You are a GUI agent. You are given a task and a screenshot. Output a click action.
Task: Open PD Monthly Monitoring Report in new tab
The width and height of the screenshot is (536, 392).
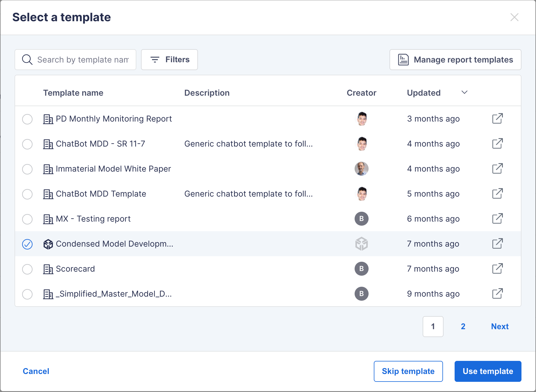tap(497, 119)
